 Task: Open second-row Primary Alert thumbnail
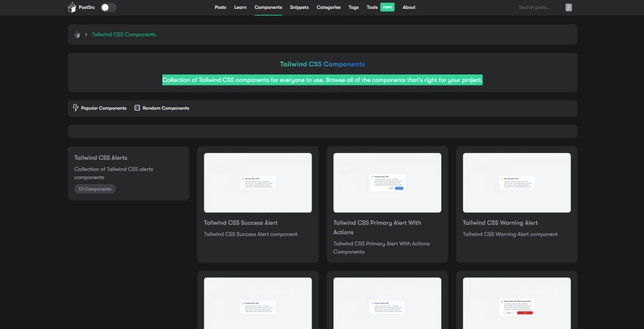(x=387, y=303)
